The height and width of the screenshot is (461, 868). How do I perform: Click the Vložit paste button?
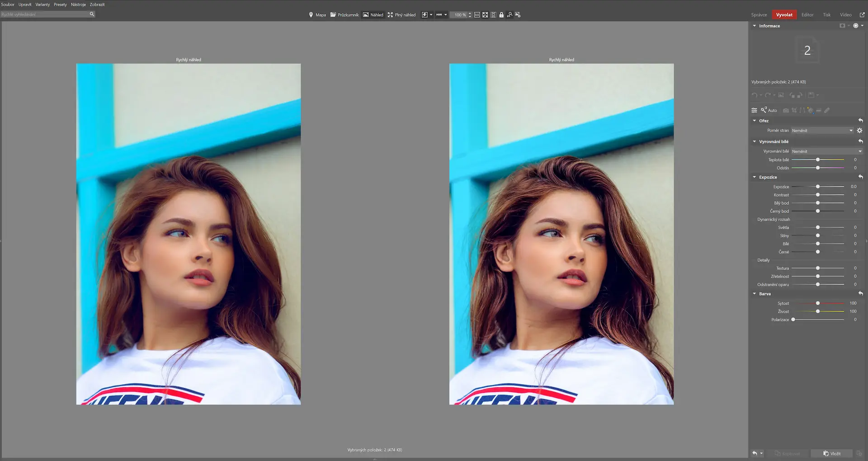click(x=832, y=453)
